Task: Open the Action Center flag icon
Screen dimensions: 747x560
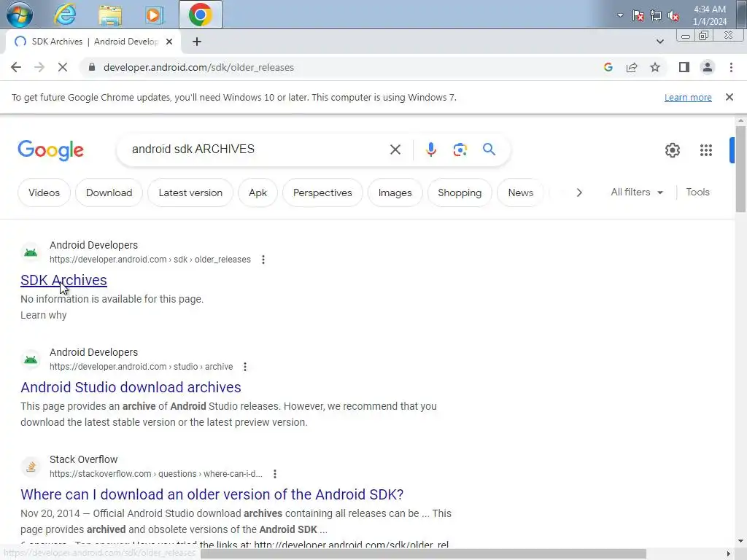Action: click(x=638, y=16)
